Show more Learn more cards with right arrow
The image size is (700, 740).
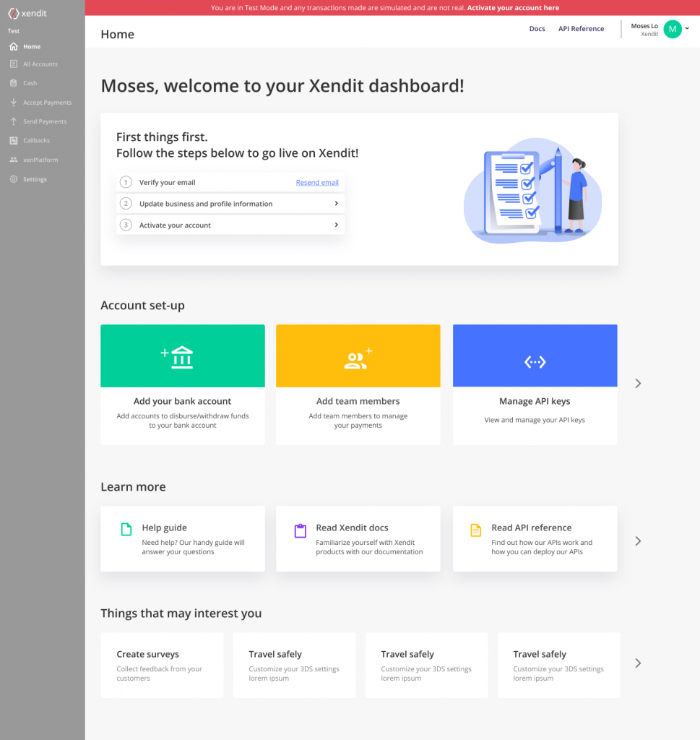pyautogui.click(x=638, y=541)
